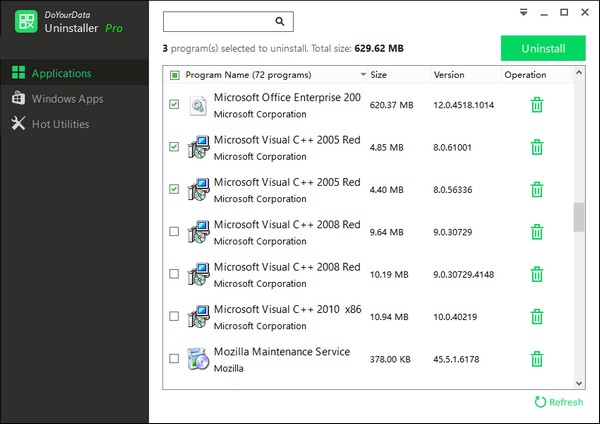Click the Refresh link
This screenshot has height=424, width=600.
point(559,402)
